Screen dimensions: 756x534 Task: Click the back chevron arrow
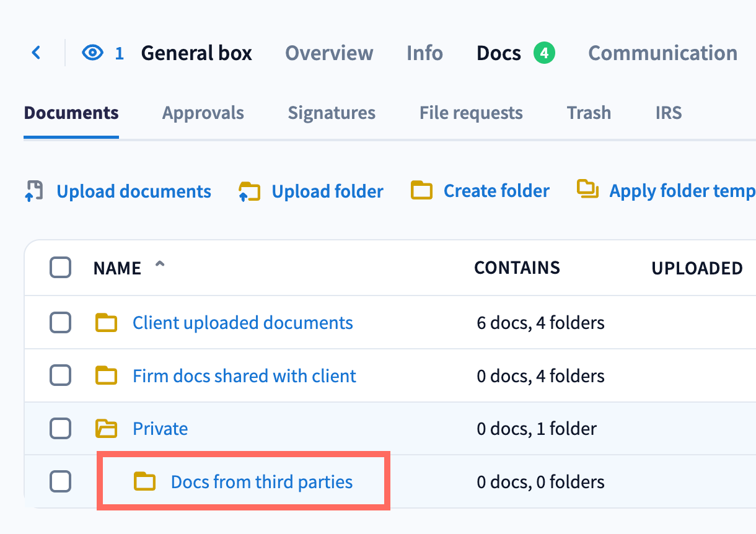pos(36,53)
